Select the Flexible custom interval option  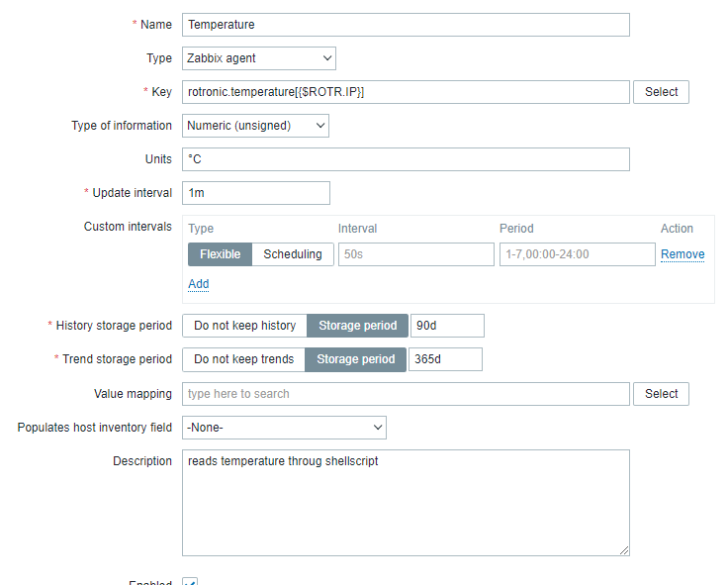point(220,254)
